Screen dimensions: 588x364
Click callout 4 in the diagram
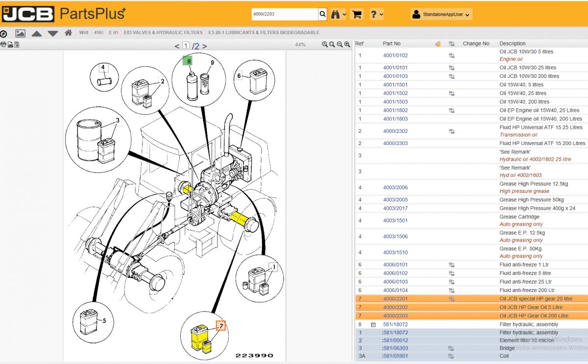103,68
